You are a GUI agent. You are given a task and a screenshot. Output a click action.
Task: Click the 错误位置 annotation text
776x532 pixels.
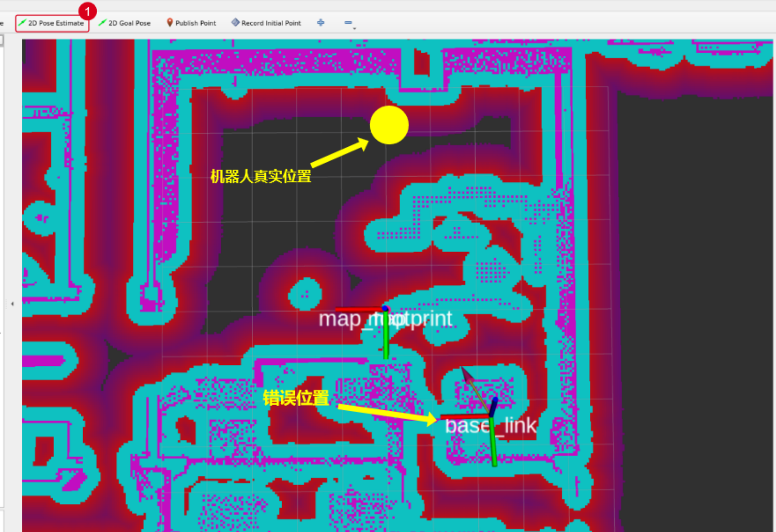click(x=296, y=398)
